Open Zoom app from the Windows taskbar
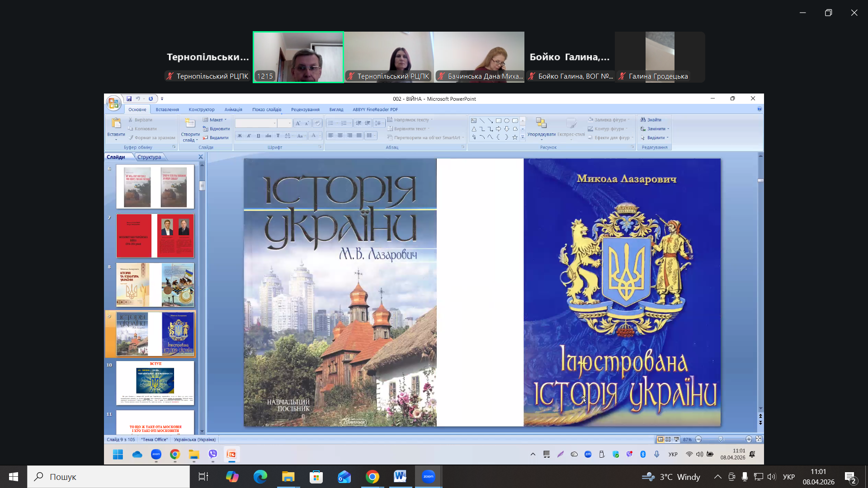 (x=428, y=477)
